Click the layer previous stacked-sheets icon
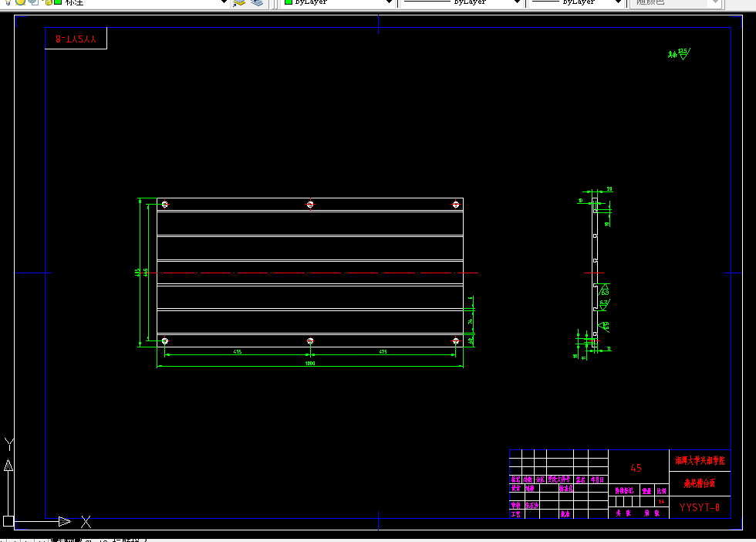 coord(257,2)
